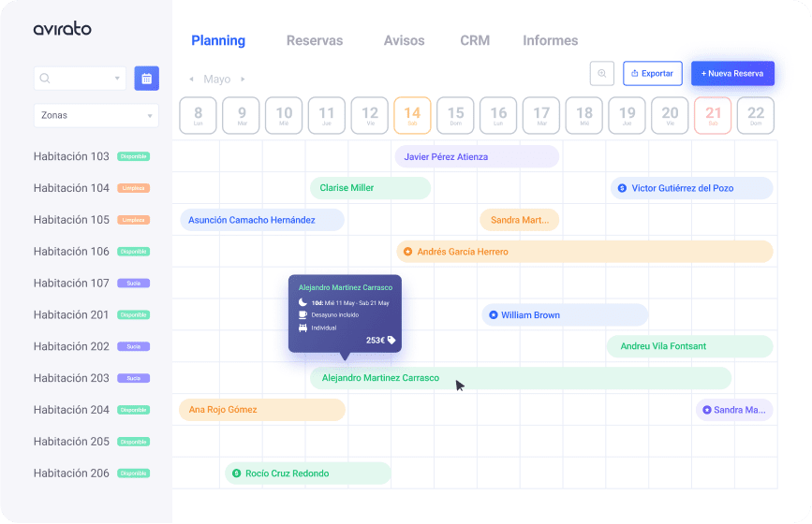Click green icon on Rocío Cruz Redondo

click(236, 473)
